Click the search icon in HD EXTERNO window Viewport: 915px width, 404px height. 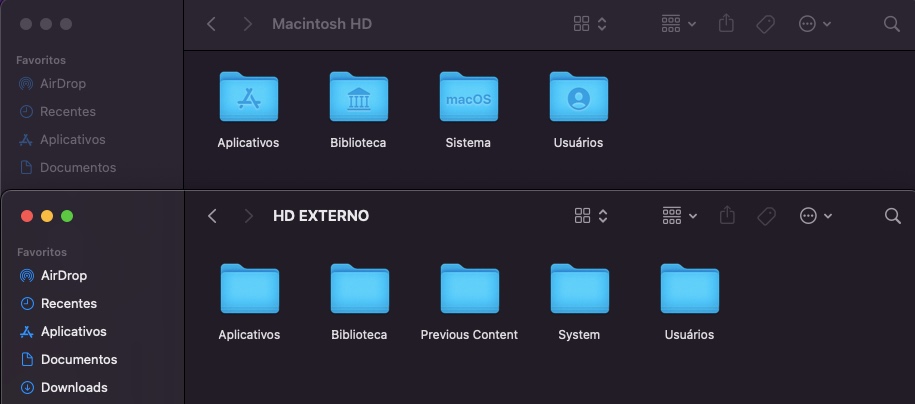[893, 216]
